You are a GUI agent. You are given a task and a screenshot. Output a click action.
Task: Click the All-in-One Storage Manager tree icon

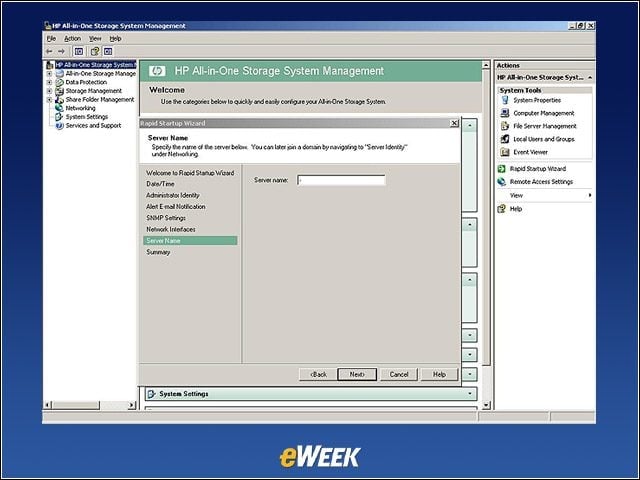click(x=60, y=74)
